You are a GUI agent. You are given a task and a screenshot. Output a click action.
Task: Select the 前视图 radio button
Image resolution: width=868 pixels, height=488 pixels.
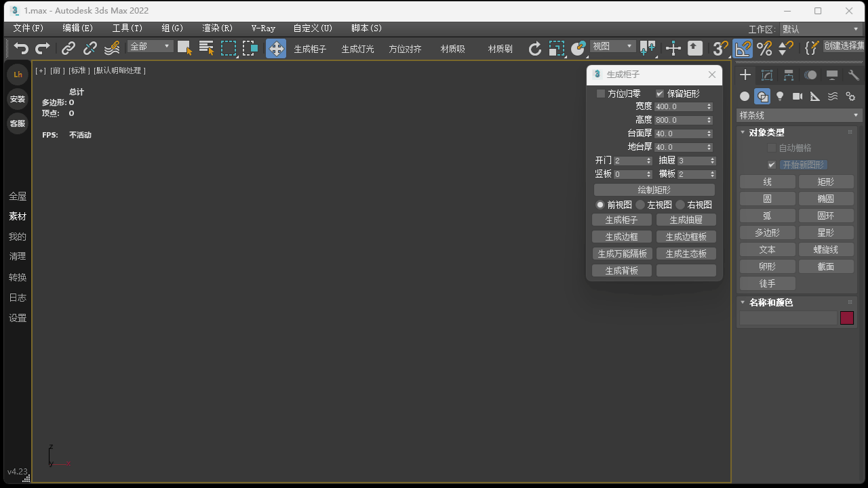tap(600, 205)
